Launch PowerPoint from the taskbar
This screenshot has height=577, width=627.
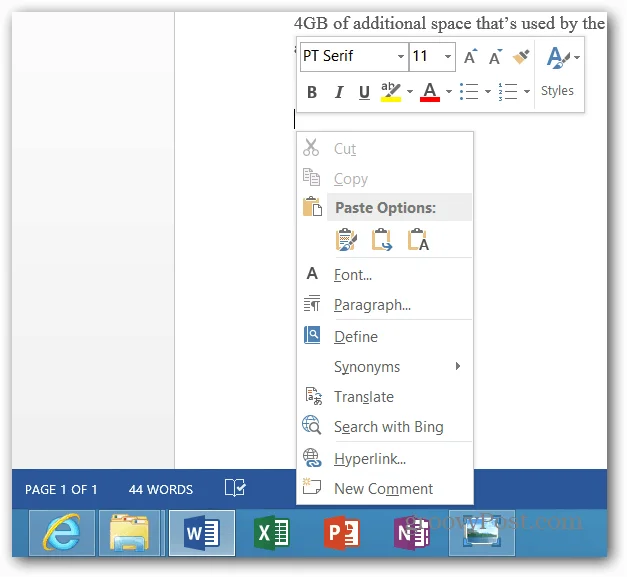pyautogui.click(x=342, y=533)
